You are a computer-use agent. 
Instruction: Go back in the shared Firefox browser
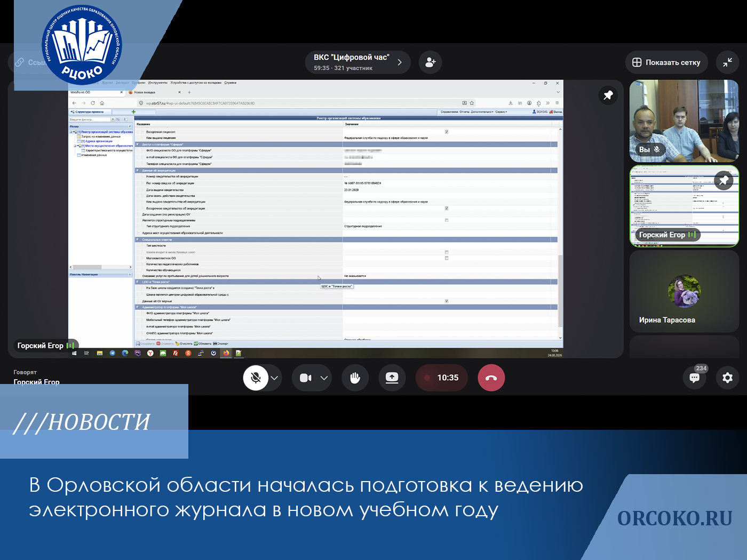74,103
